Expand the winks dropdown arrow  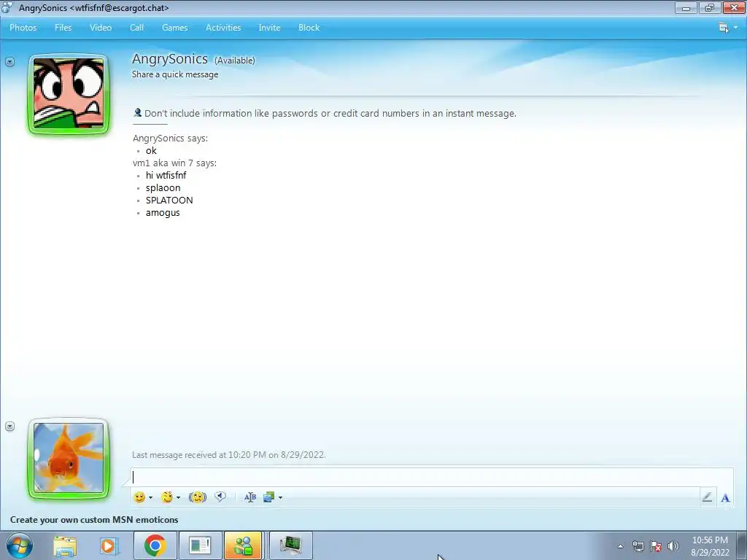(178, 497)
